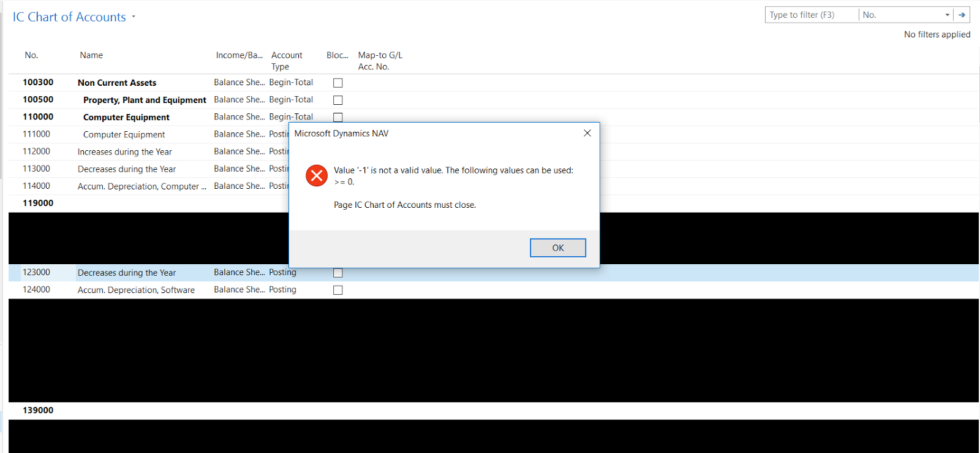The image size is (980, 453).
Task: Click Accum. Depreciation, Computer name cell
Action: 142,186
